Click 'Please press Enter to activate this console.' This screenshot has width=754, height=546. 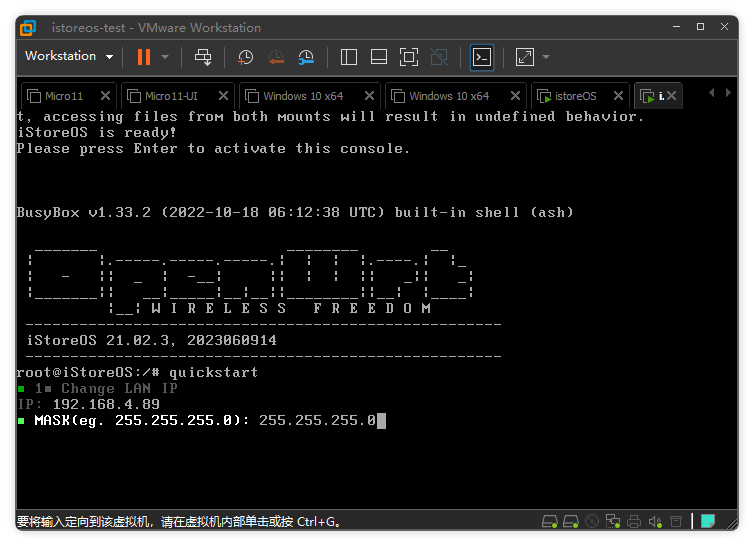tap(213, 148)
